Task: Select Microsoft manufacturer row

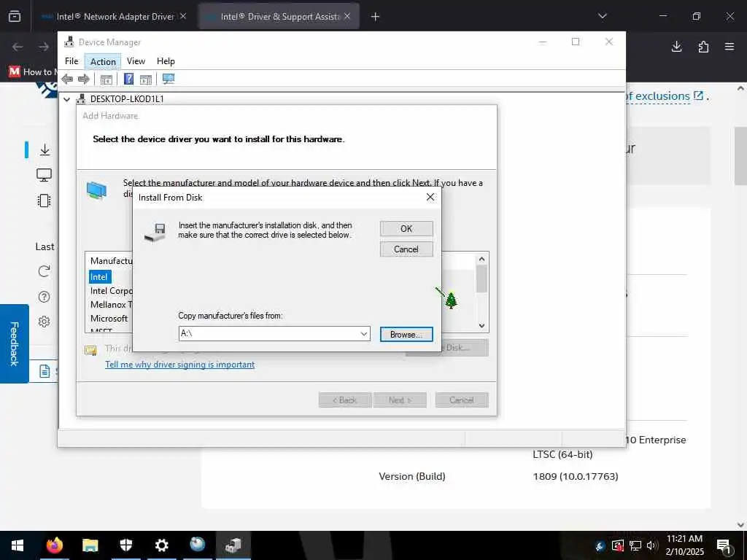Action: tap(109, 318)
